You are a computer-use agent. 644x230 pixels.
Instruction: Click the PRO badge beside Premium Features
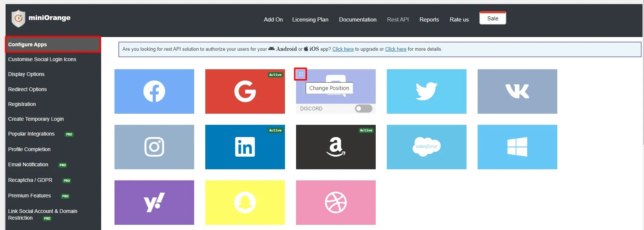(65, 196)
